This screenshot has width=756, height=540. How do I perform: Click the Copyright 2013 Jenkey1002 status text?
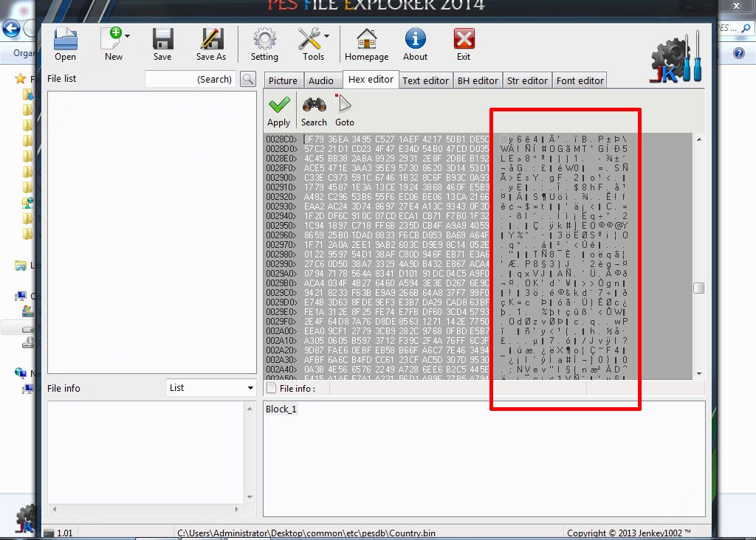pyautogui.click(x=629, y=533)
